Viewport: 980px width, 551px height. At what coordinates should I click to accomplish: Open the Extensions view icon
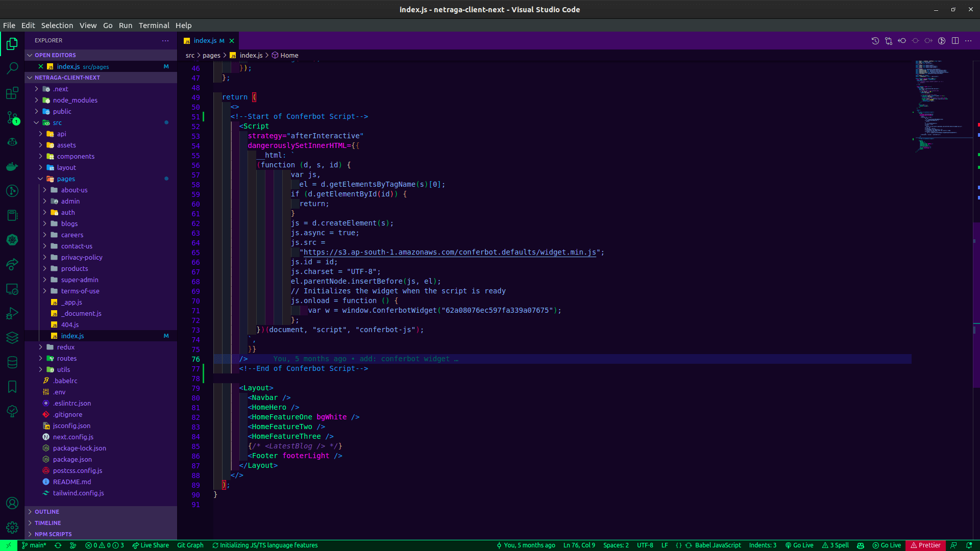[x=12, y=93]
